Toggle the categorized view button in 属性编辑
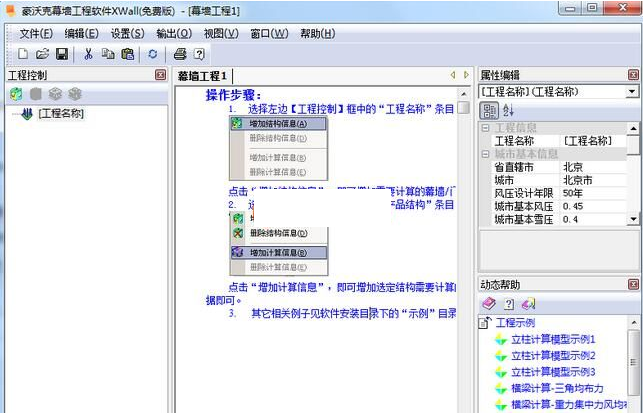Image resolution: width=644 pixels, height=414 pixels. click(490, 110)
